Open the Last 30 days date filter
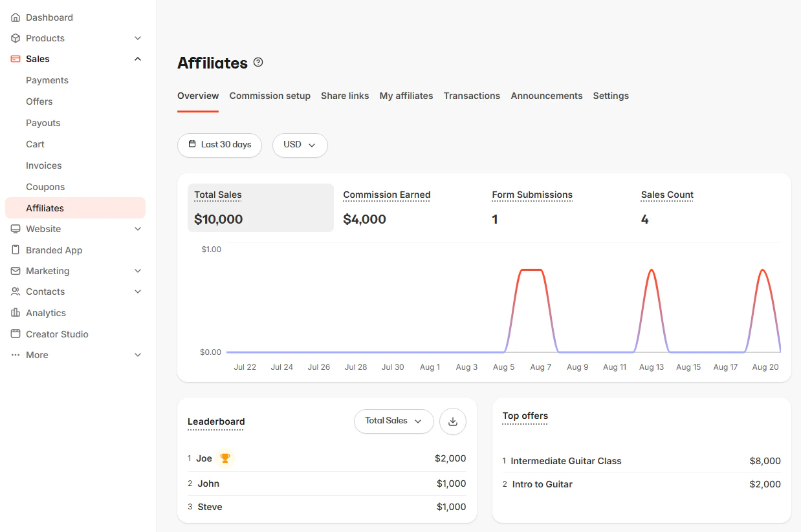Viewport: 801px width, 532px height. (x=219, y=145)
